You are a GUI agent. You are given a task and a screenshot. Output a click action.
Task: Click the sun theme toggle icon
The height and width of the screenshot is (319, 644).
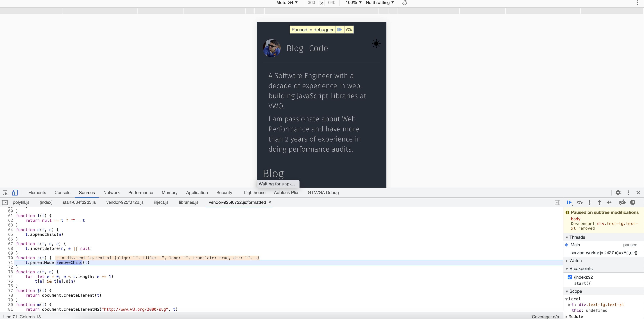376,44
